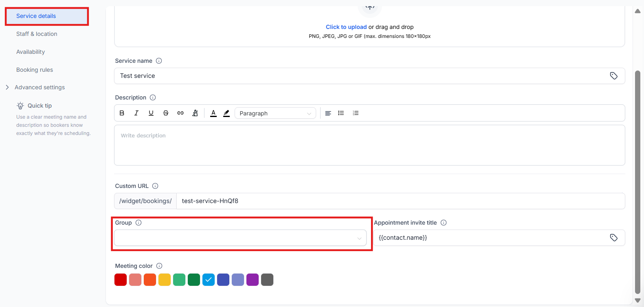Go to Staff & location section
Image resolution: width=644 pixels, height=307 pixels.
[37, 34]
